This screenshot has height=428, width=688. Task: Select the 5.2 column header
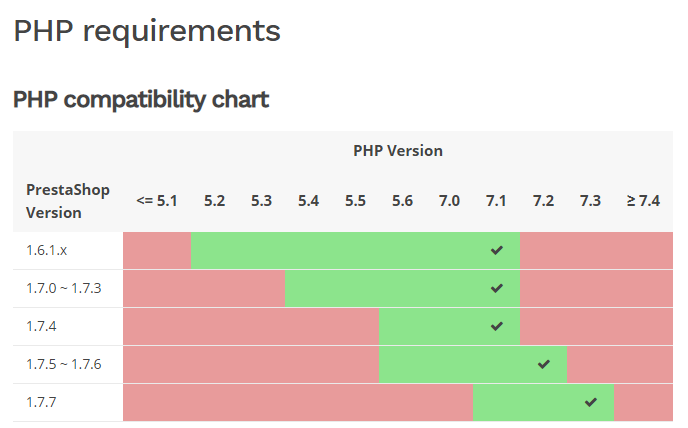214,201
